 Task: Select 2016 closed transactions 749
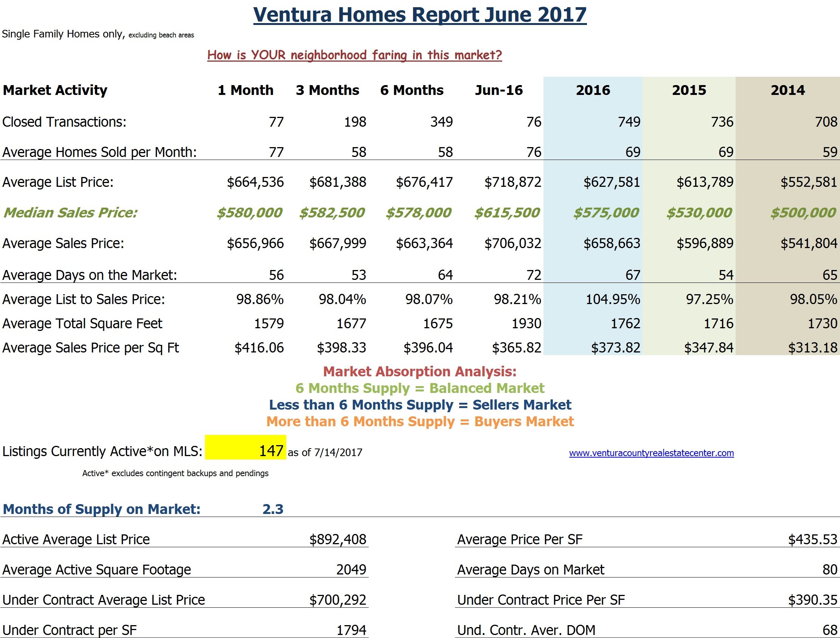pos(629,122)
